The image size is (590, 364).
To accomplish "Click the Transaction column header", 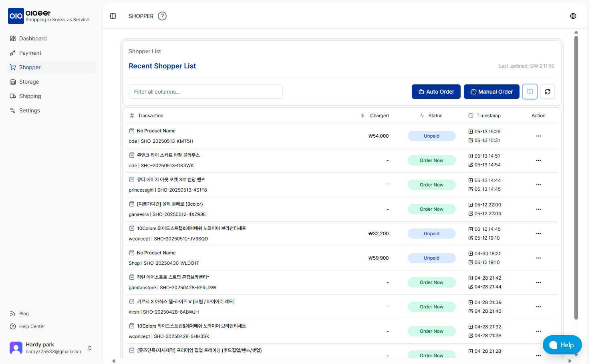I will [x=151, y=116].
